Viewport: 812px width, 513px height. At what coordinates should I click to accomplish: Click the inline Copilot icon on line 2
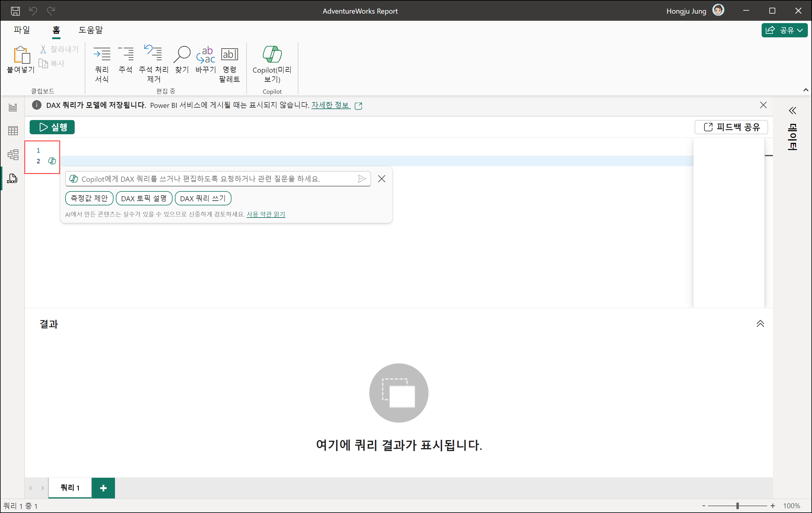(52, 161)
